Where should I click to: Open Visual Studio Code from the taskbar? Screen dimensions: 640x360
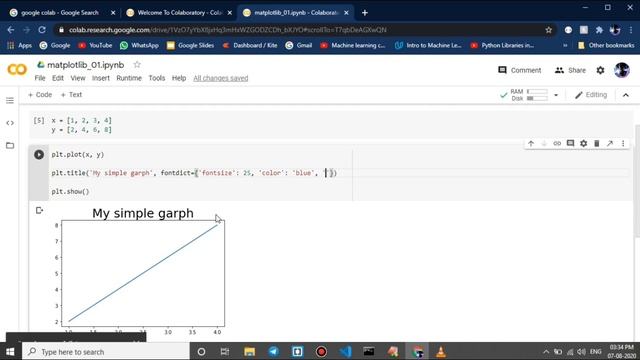pyautogui.click(x=345, y=351)
